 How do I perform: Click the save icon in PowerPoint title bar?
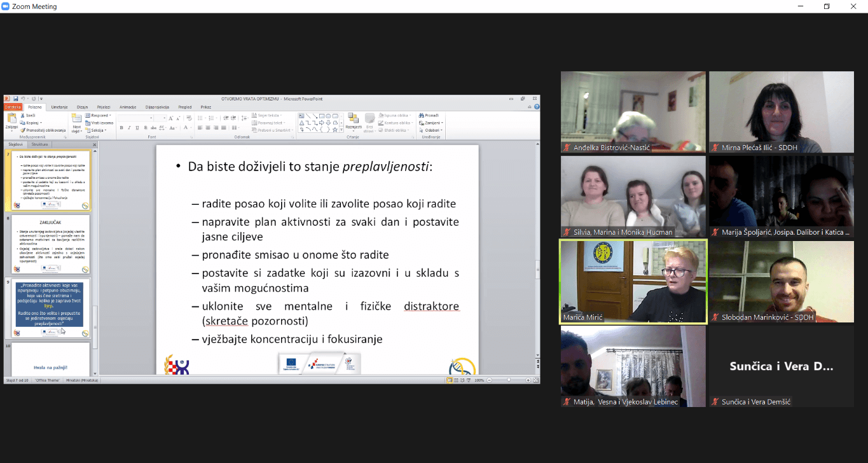coord(15,99)
